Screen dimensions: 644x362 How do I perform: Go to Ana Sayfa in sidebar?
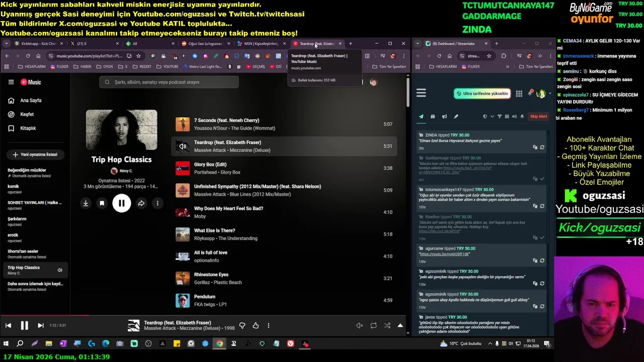35,101
